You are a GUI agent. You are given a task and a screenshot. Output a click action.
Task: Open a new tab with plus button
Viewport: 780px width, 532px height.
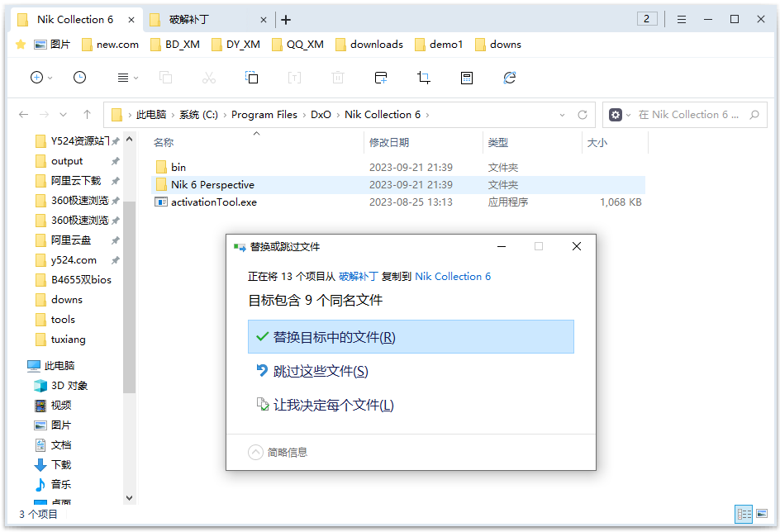286,20
